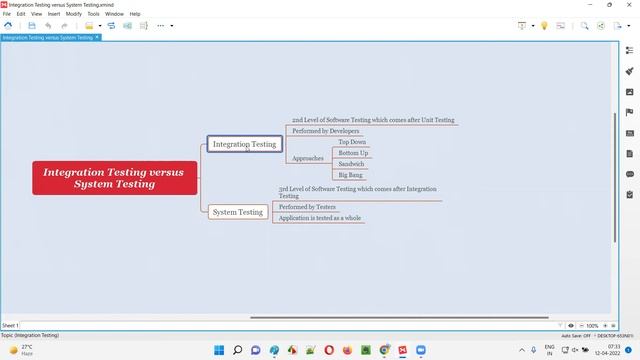Select the red central topic Integration Testing versus System Testing

(x=115, y=178)
